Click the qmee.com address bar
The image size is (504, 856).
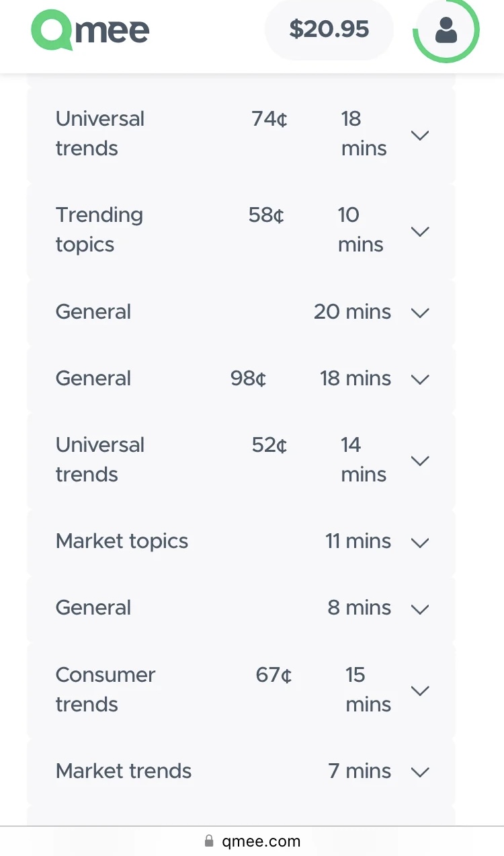pos(252,841)
